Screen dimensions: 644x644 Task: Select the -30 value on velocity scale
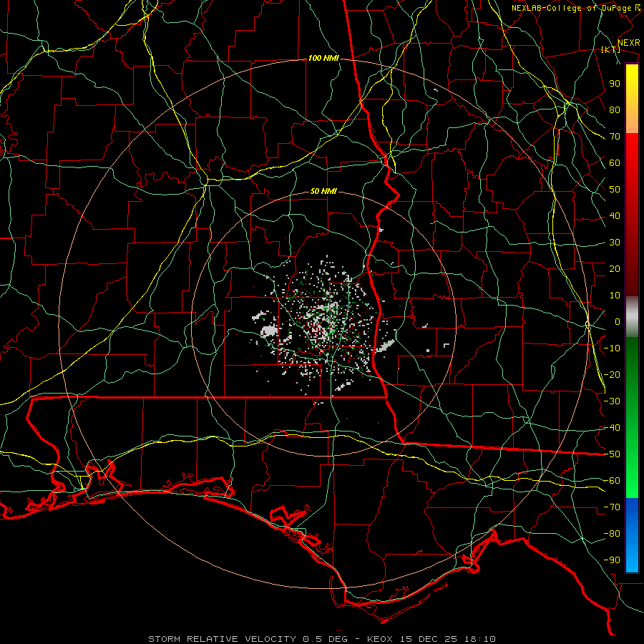point(612,401)
